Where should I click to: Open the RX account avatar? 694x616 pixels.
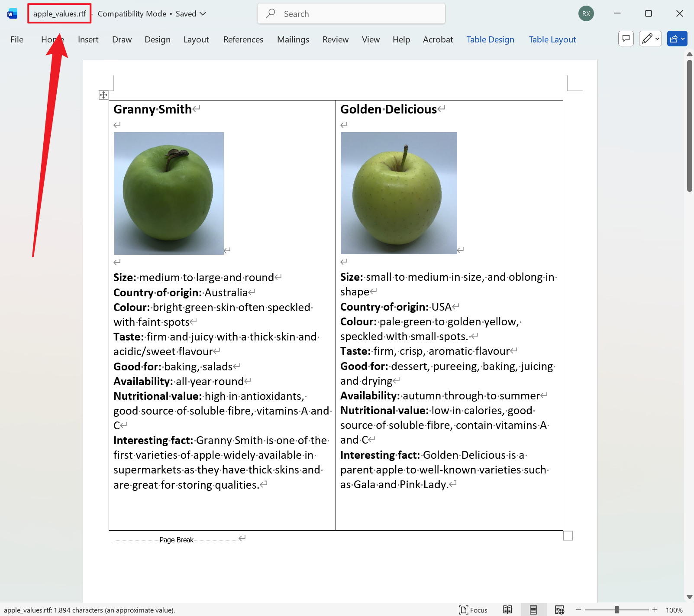586,13
